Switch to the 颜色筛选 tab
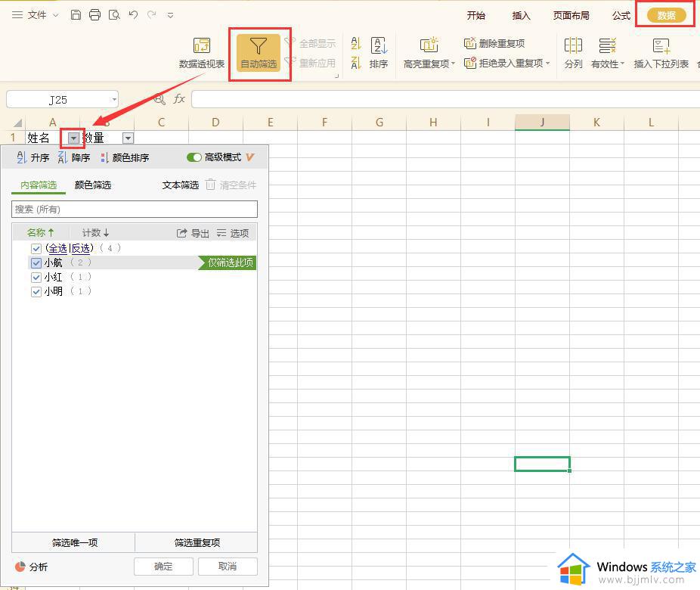The height and width of the screenshot is (590, 700). click(93, 185)
